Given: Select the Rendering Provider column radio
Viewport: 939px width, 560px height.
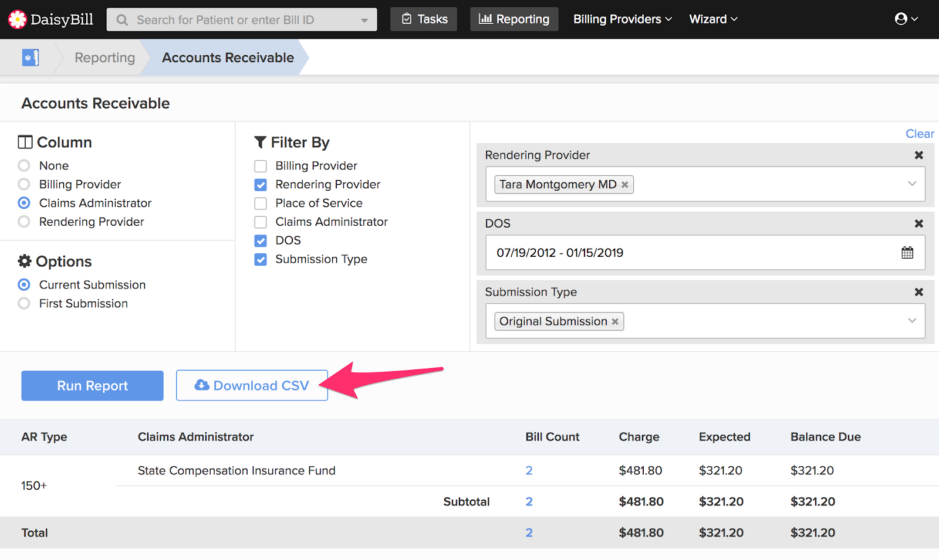Looking at the screenshot, I should [x=24, y=222].
